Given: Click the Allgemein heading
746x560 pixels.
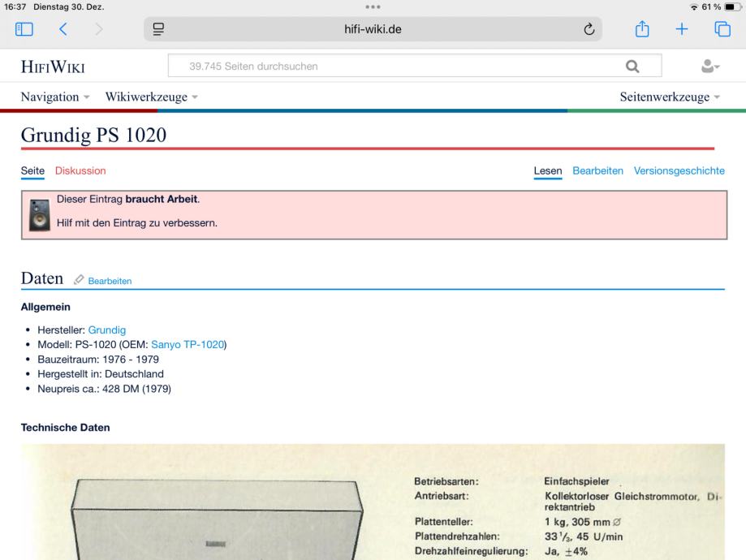Looking at the screenshot, I should tap(45, 307).
